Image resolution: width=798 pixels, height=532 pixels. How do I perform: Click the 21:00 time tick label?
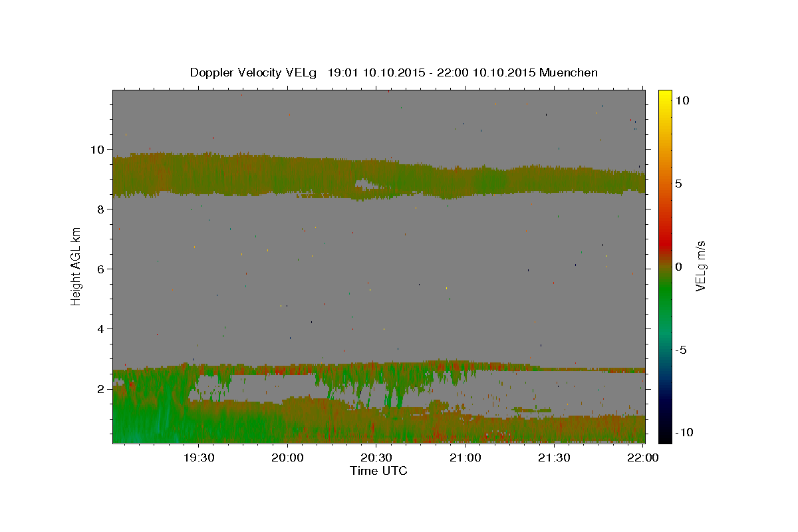coord(465,458)
